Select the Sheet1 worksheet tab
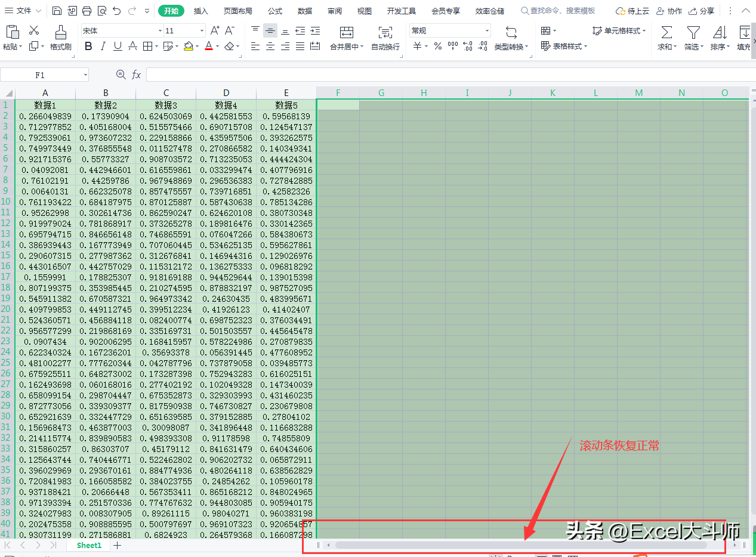This screenshot has height=557, width=756. pos(89,545)
